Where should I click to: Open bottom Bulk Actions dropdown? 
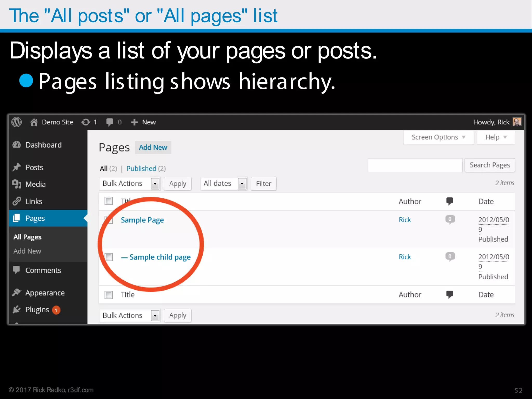tap(130, 316)
